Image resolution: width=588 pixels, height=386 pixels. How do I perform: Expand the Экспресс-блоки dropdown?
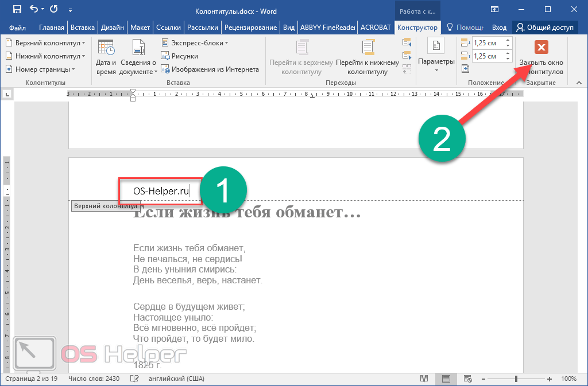pos(195,43)
